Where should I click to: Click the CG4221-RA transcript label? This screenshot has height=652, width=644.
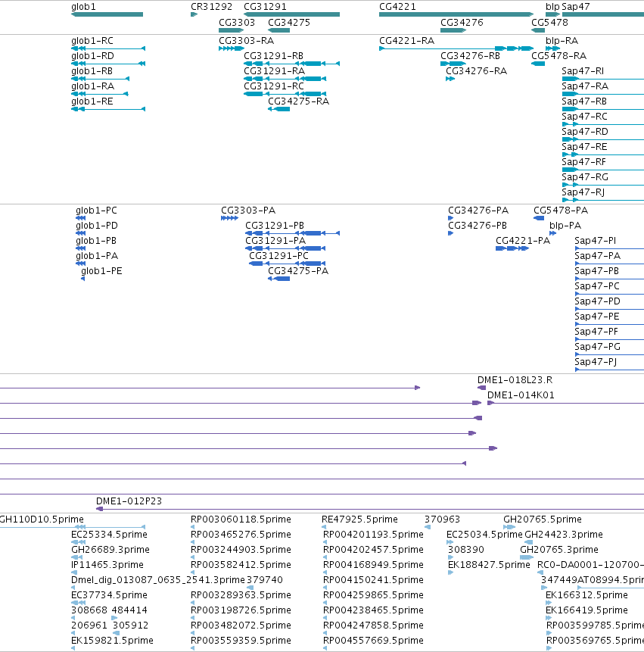click(x=406, y=41)
